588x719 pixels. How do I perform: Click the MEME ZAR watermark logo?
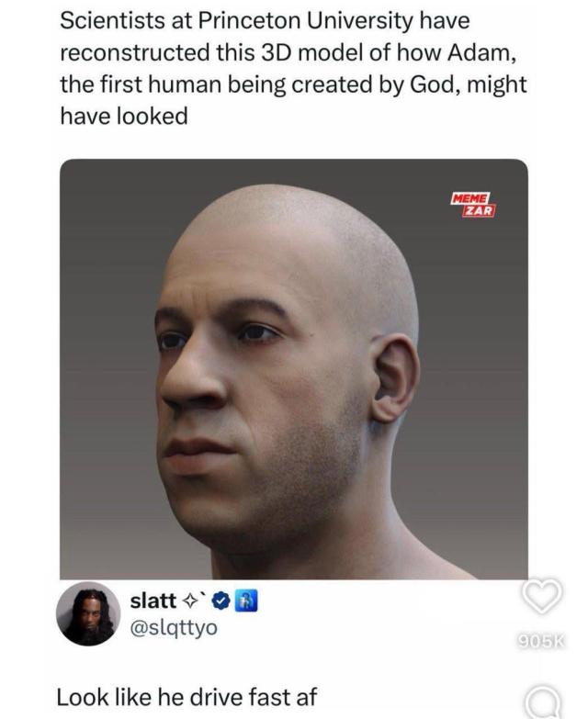tap(473, 205)
